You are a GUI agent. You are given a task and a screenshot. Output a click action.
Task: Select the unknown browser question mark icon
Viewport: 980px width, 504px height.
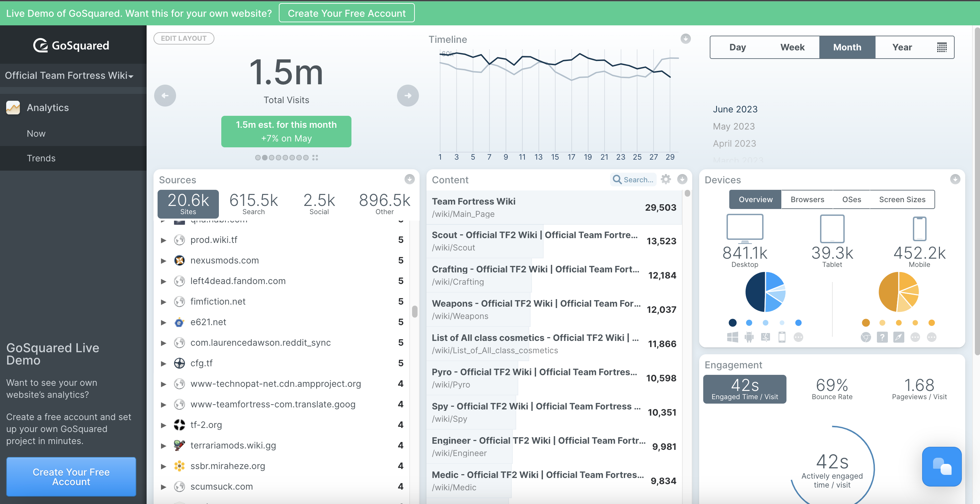click(882, 337)
